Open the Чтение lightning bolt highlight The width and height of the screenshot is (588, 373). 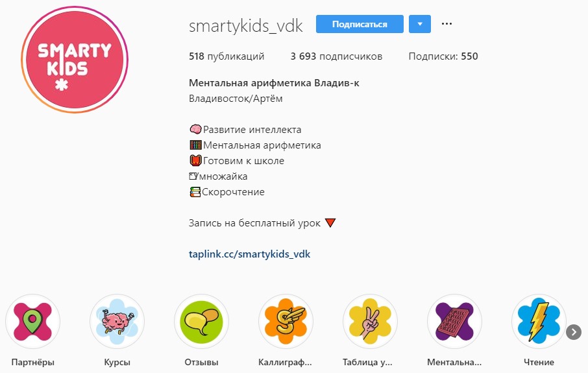tap(539, 322)
